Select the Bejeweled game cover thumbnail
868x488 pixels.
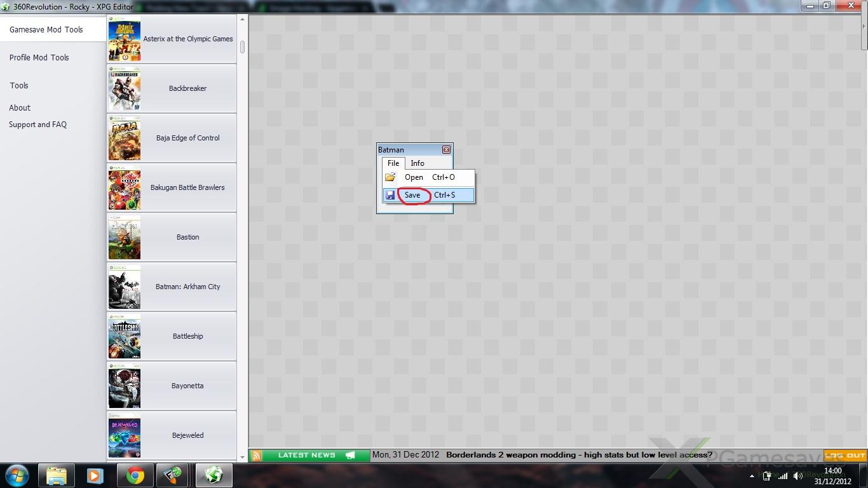coord(125,436)
